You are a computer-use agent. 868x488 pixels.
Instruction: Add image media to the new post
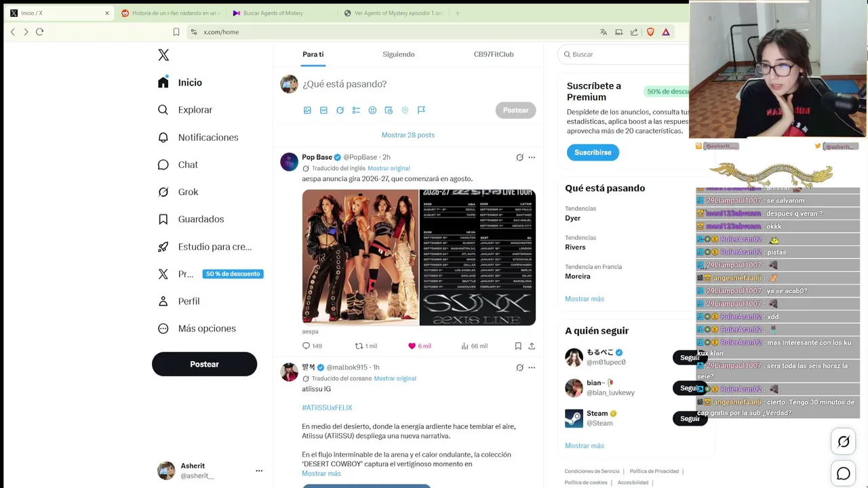pyautogui.click(x=307, y=110)
